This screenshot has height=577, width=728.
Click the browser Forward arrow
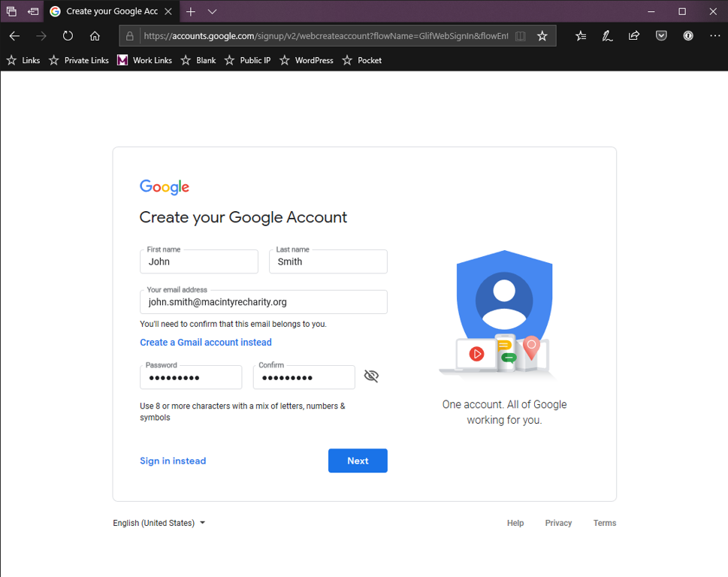pos(41,36)
